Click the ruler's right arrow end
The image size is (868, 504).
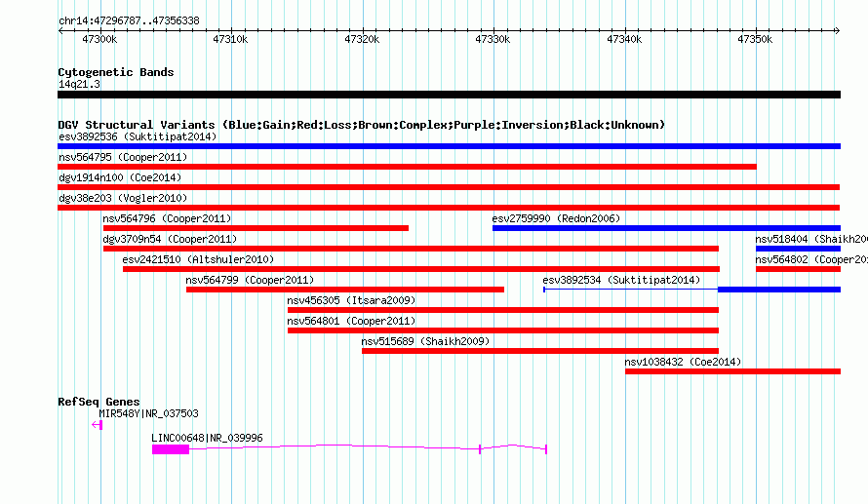[x=838, y=31]
